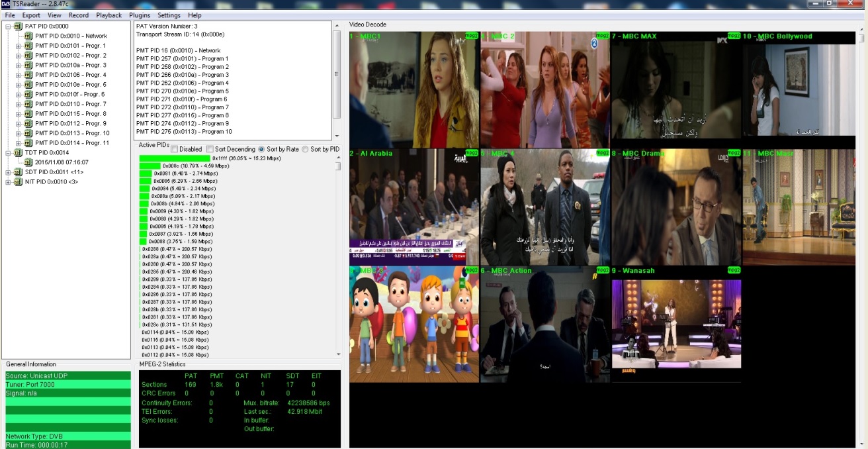Click the PMT icon for Progr. 6
Screen dimensions: 868x449
(x=28, y=94)
